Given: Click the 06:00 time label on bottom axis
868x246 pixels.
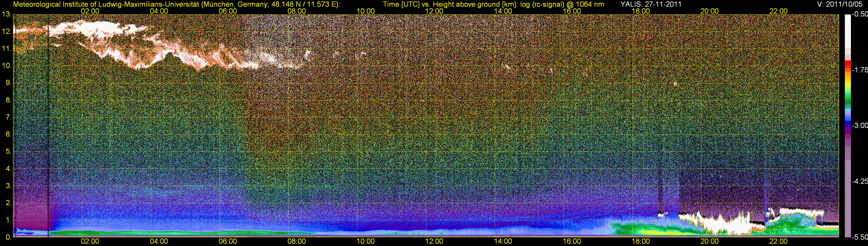Looking at the screenshot, I should [228, 242].
